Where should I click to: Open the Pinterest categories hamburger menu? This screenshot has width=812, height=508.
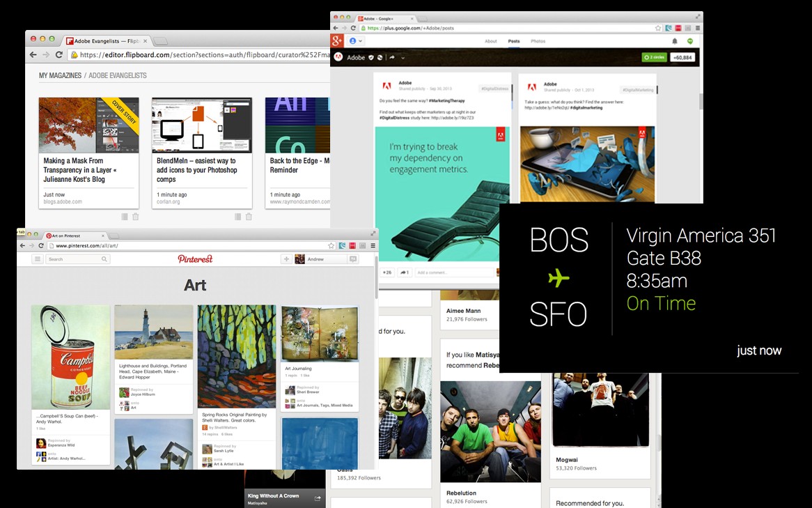click(38, 259)
